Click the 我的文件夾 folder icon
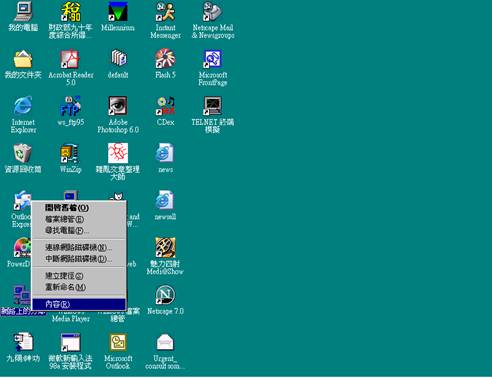The image size is (492, 378). point(23,59)
